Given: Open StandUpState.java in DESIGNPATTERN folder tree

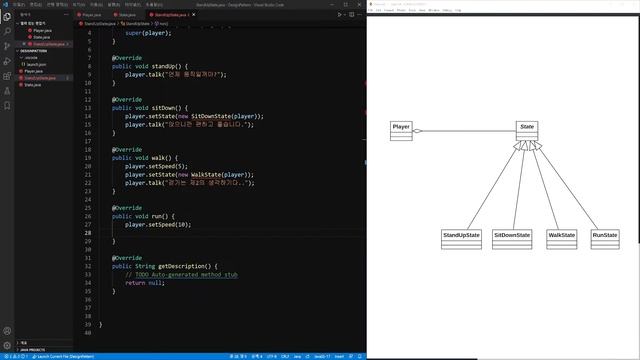Looking at the screenshot, I should [40, 78].
